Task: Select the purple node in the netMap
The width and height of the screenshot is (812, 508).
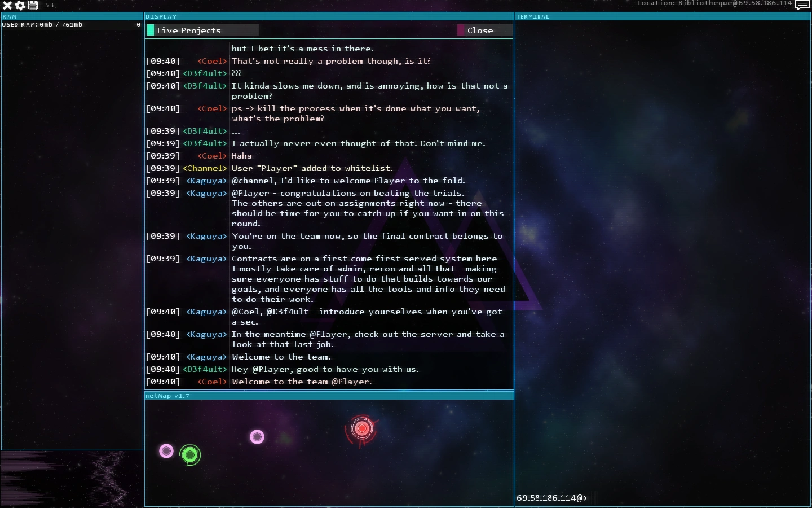Action: (x=258, y=436)
